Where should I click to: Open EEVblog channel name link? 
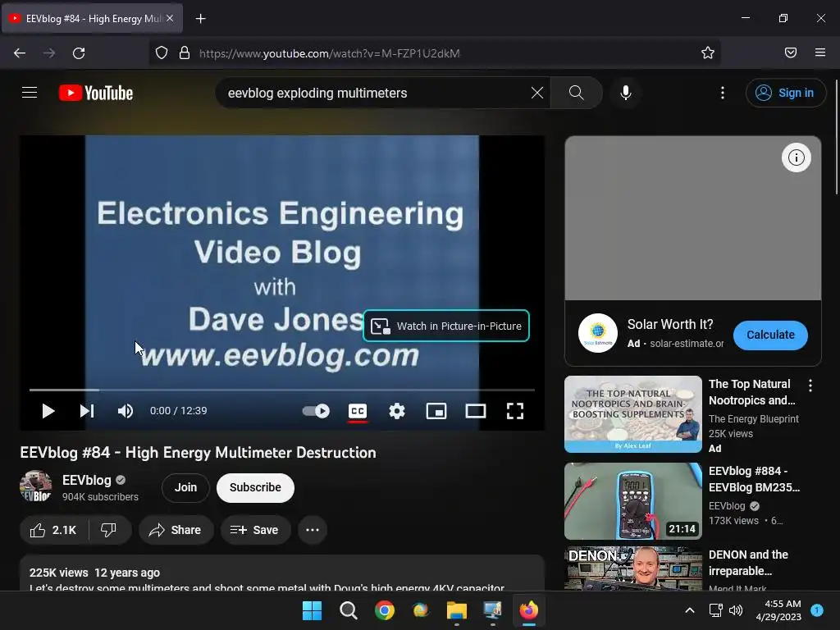[x=87, y=480]
